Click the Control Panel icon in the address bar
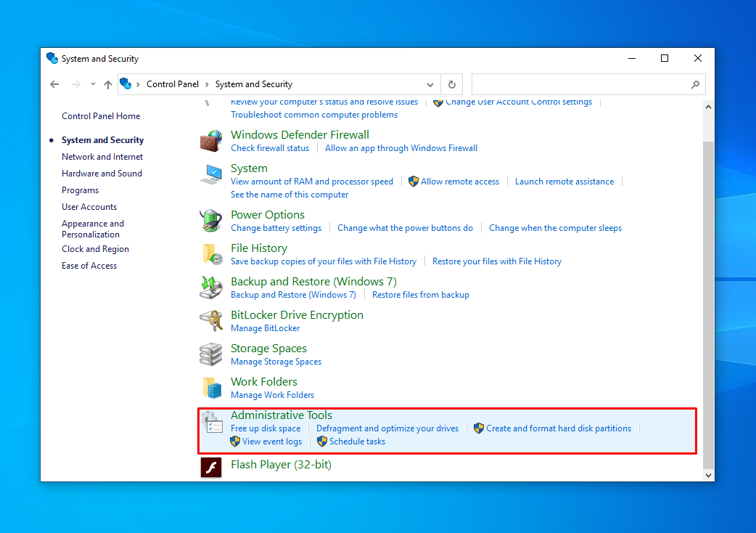The width and height of the screenshot is (756, 533). (x=126, y=84)
